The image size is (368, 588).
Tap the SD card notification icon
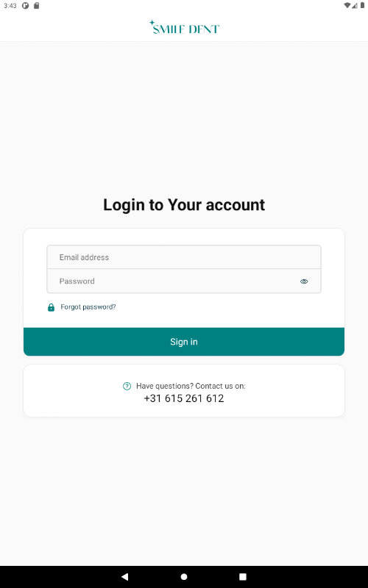[x=36, y=6]
